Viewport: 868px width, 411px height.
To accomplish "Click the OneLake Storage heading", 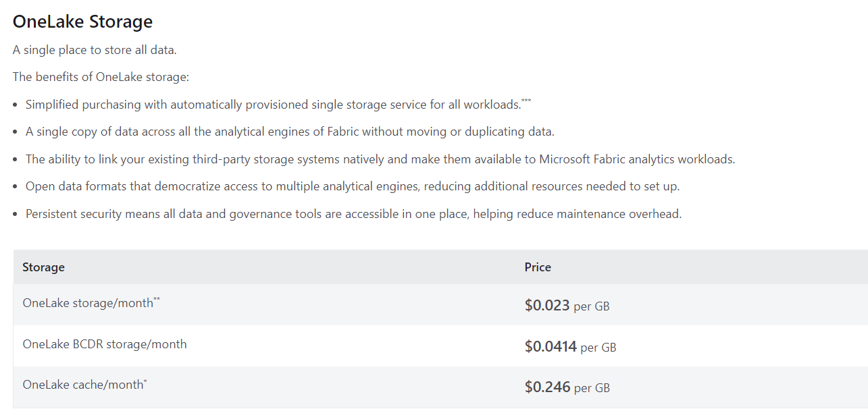I will pyautogui.click(x=82, y=22).
